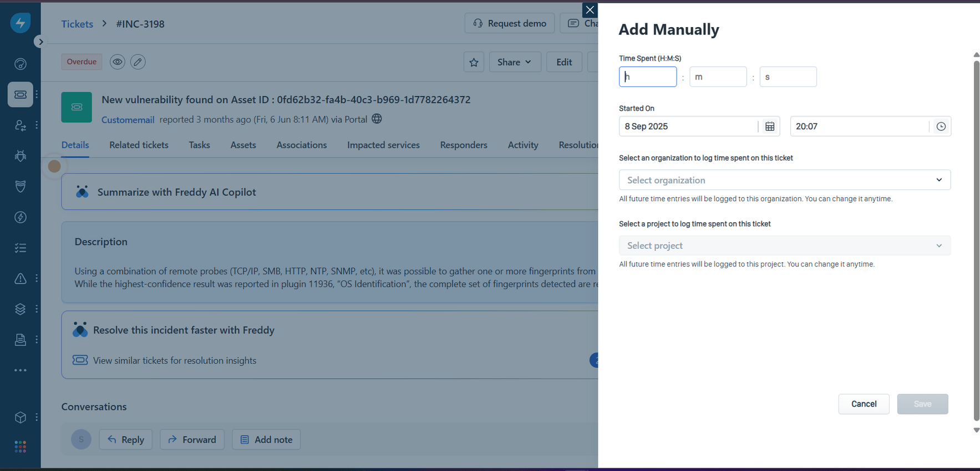
Task: Open the monitor/asset icon in sidebar
Action: click(x=21, y=339)
